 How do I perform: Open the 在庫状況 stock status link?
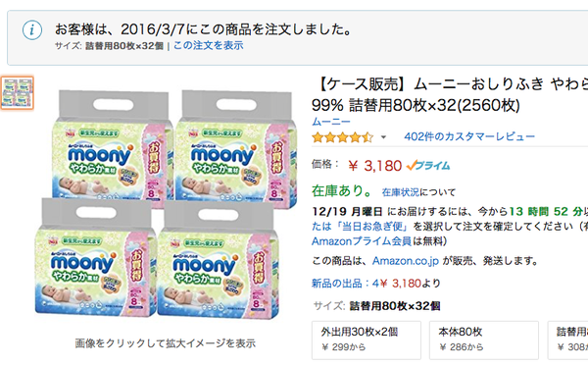(401, 192)
